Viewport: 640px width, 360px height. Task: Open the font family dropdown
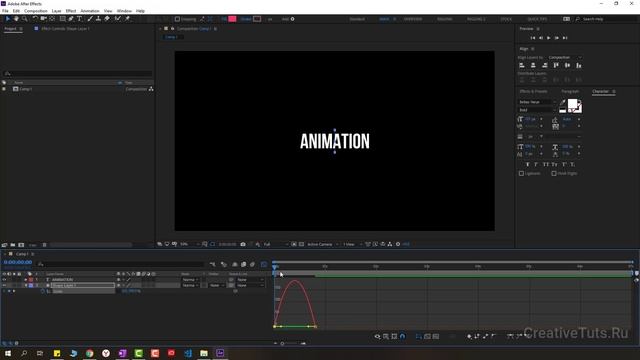click(537, 102)
